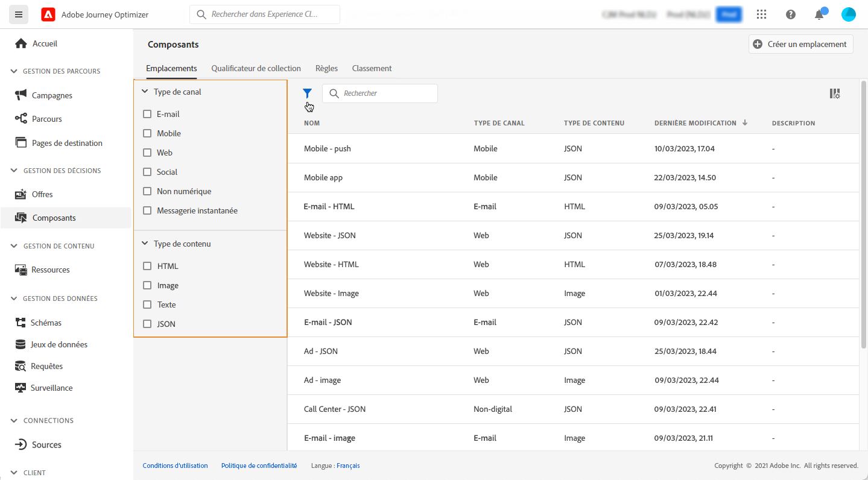The width and height of the screenshot is (868, 480).
Task: Collapse the Type de contenu filter group
Action: coord(145,244)
